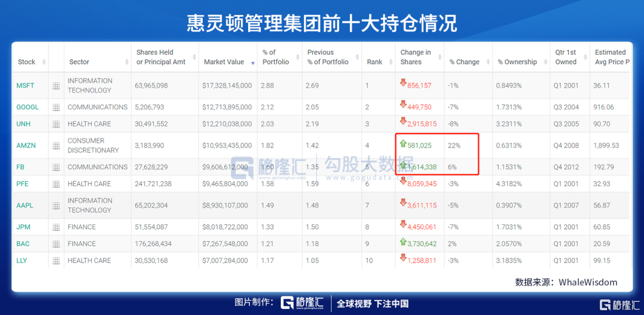The image size is (644, 315).
Task: Open the grid icon in the MSFT row
Action: pyautogui.click(x=56, y=86)
